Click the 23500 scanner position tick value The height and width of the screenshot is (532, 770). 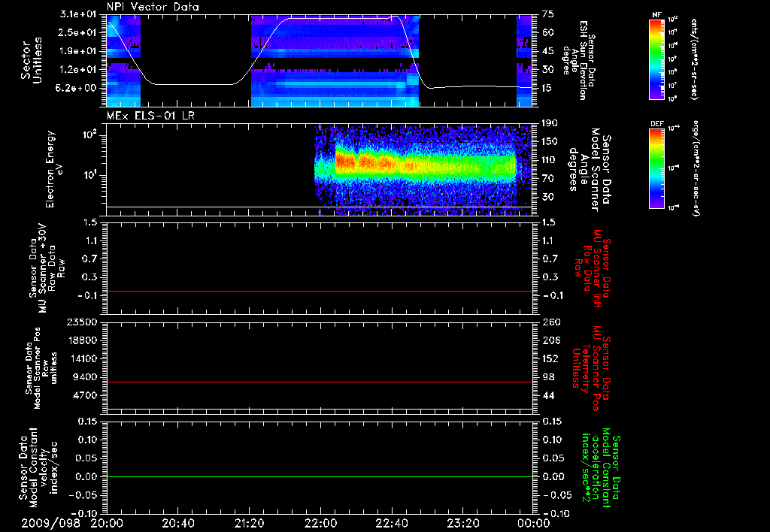(81, 322)
